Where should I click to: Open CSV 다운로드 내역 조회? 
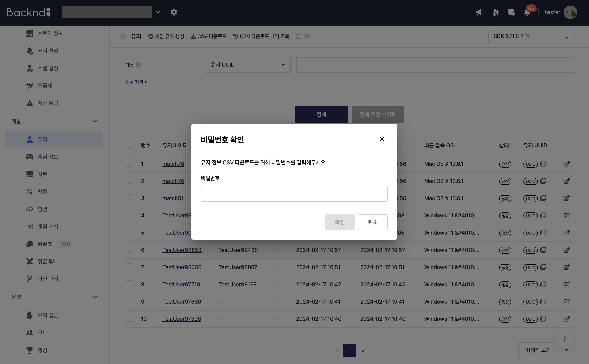(x=261, y=36)
